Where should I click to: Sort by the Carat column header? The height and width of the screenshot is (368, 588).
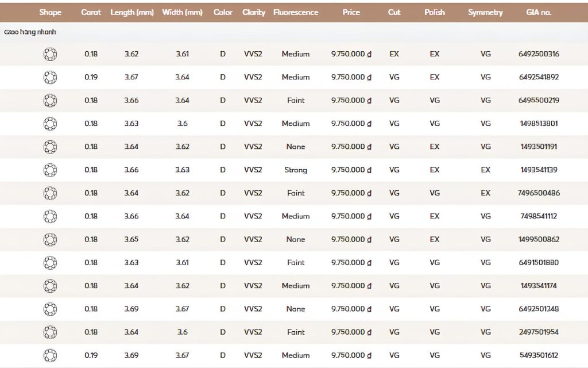91,13
